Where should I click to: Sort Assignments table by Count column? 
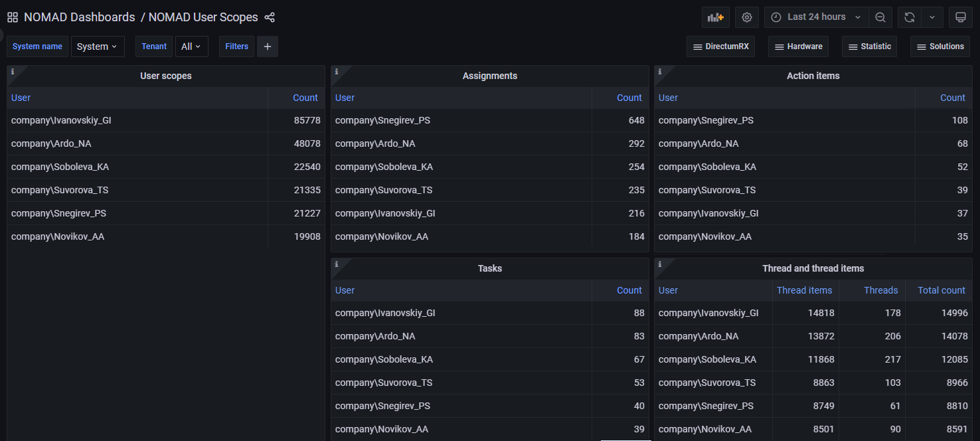(629, 98)
